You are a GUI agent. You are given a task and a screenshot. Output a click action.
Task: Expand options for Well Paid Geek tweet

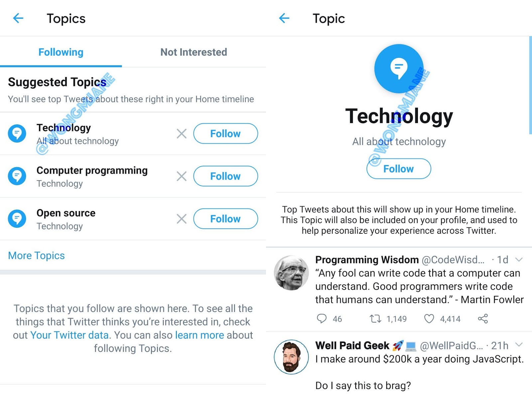pyautogui.click(x=519, y=345)
